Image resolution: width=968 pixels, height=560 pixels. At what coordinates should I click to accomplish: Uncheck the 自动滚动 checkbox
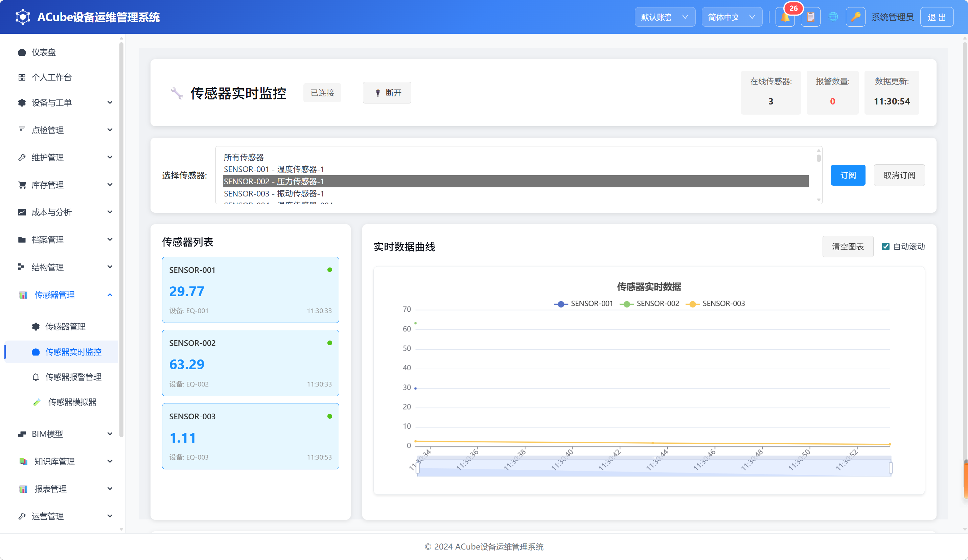click(x=886, y=247)
